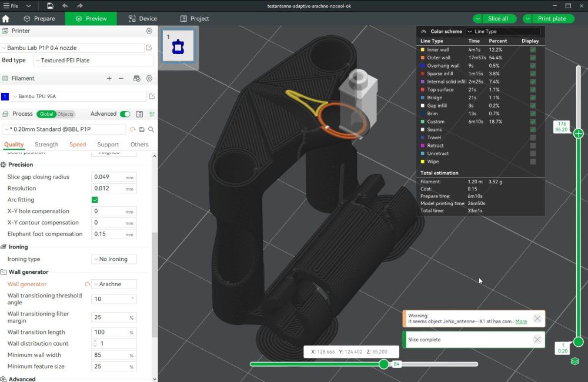Screen dimensions: 588x382
Task: Open printer settings gear icon
Action: click(x=149, y=31)
